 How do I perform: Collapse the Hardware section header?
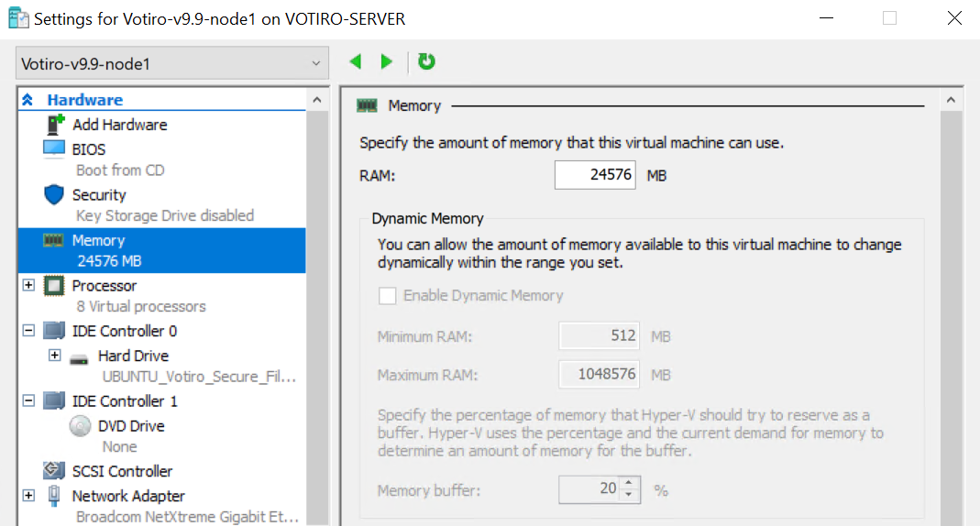[x=28, y=99]
